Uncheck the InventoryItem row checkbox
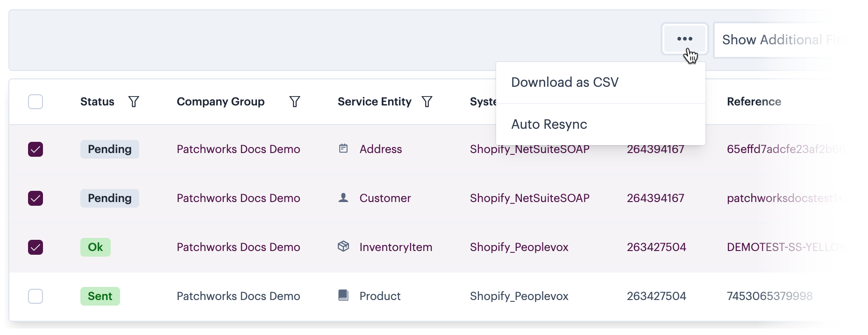Image resolution: width=868 pixels, height=335 pixels. [36, 247]
